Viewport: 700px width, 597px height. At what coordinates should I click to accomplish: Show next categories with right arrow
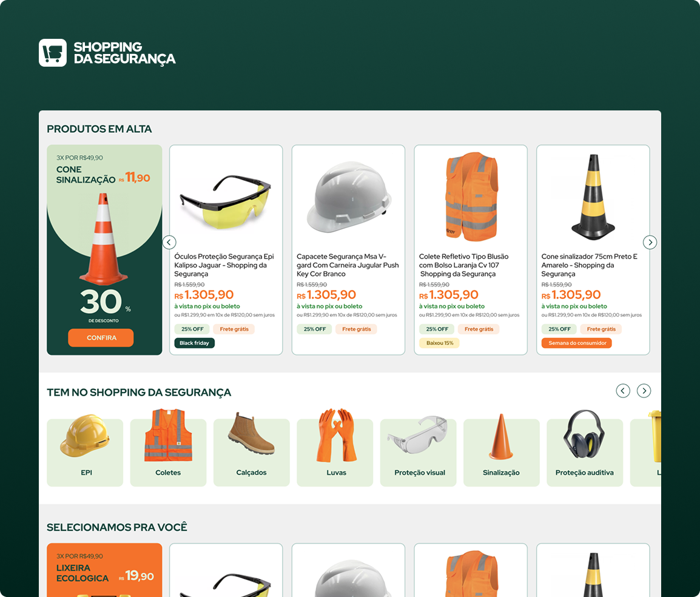(644, 391)
